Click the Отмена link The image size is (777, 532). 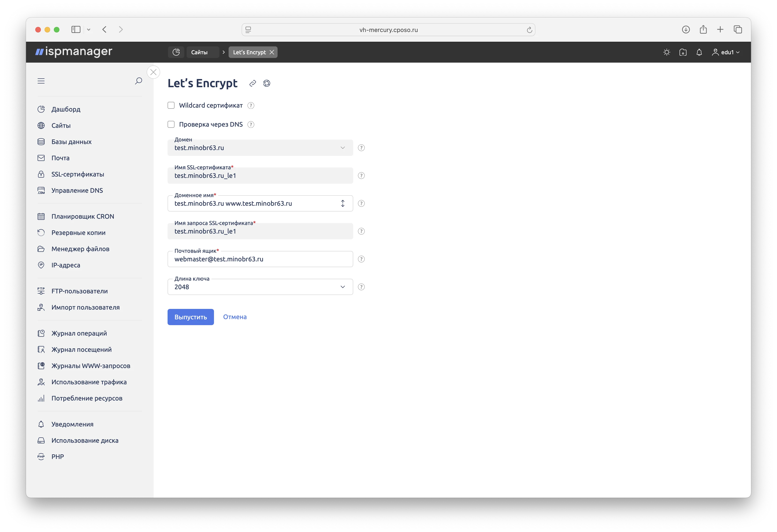(235, 317)
